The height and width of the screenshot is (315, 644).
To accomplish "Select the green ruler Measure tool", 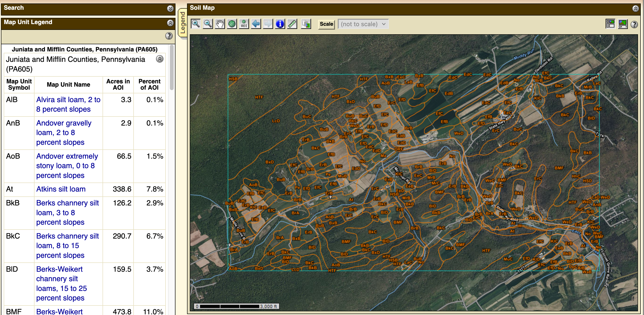I will 292,24.
